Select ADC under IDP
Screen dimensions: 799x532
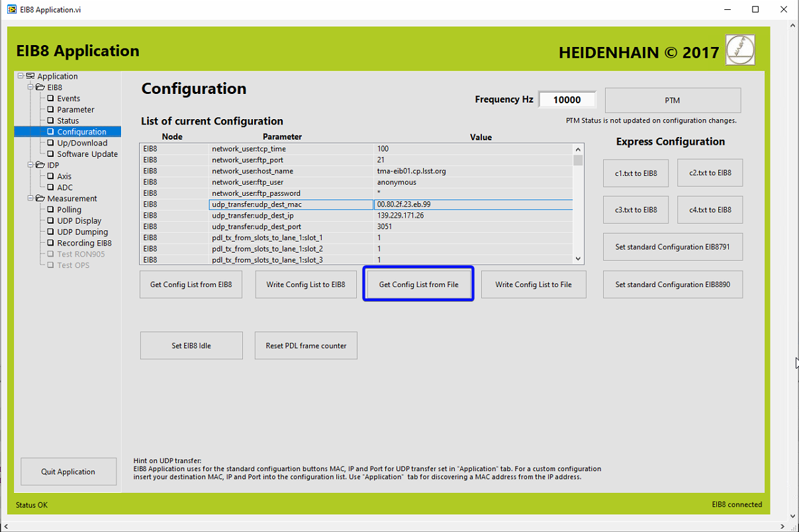coord(65,188)
